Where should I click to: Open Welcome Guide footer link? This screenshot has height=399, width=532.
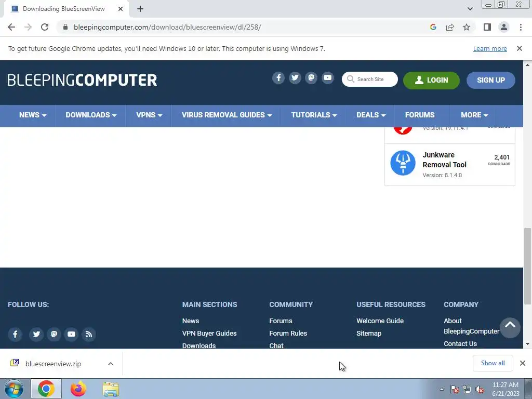(x=380, y=321)
